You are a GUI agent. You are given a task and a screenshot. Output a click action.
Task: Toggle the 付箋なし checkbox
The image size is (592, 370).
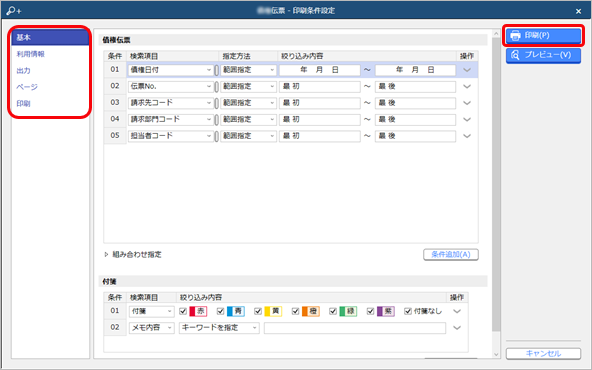(x=408, y=311)
